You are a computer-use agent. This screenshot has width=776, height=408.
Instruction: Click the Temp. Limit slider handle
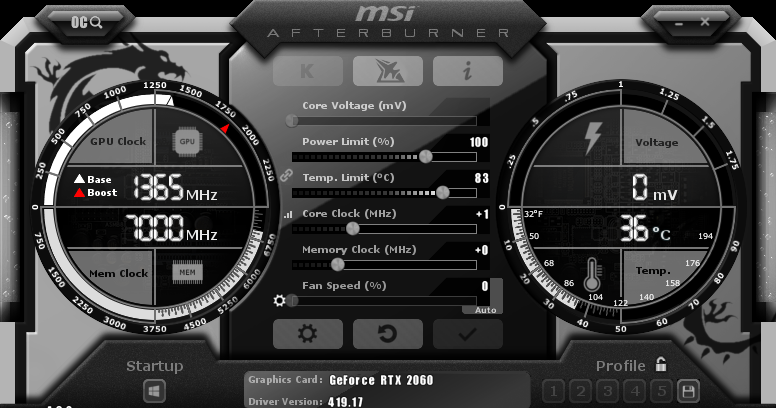(442, 193)
